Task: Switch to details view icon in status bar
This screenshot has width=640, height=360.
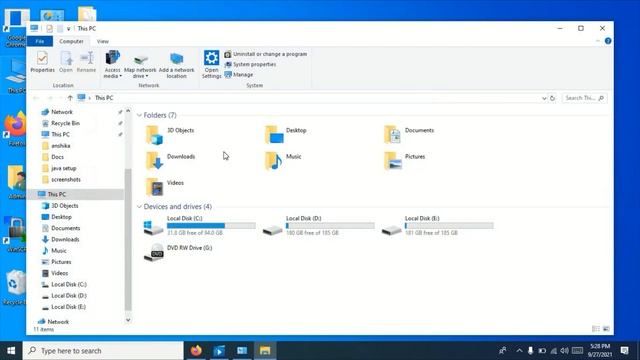Action: 596,329
